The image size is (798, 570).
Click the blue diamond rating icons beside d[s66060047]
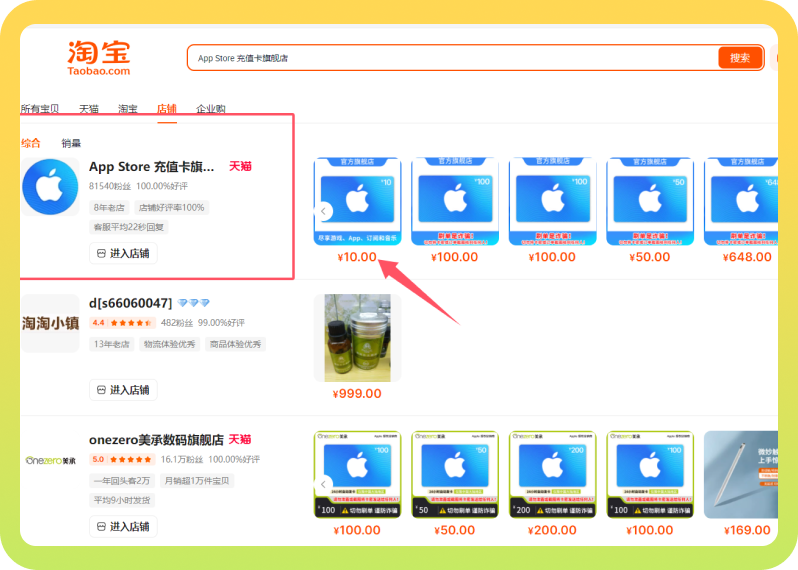(193, 303)
